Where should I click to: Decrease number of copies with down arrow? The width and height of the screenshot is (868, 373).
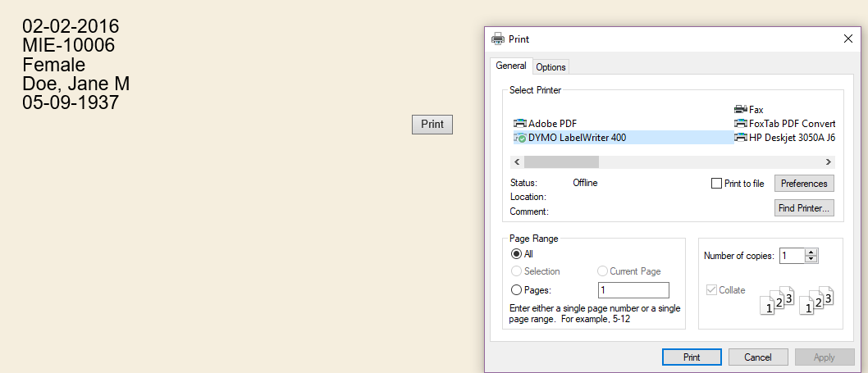(x=811, y=259)
